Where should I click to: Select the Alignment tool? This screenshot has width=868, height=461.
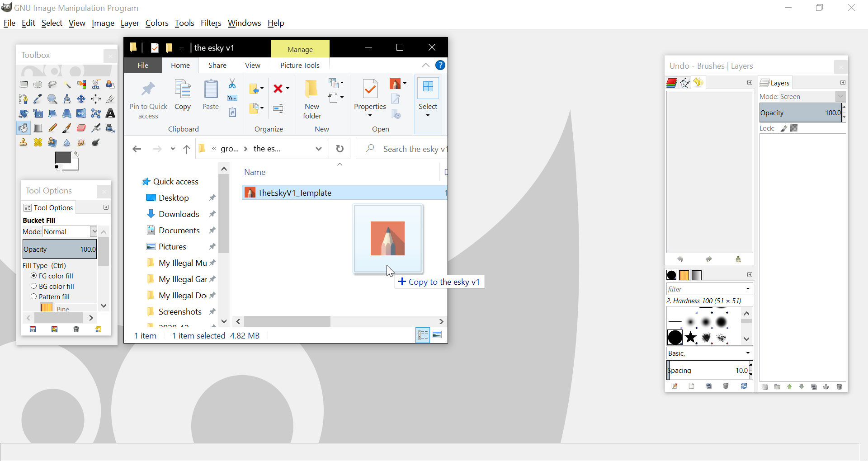(96, 99)
